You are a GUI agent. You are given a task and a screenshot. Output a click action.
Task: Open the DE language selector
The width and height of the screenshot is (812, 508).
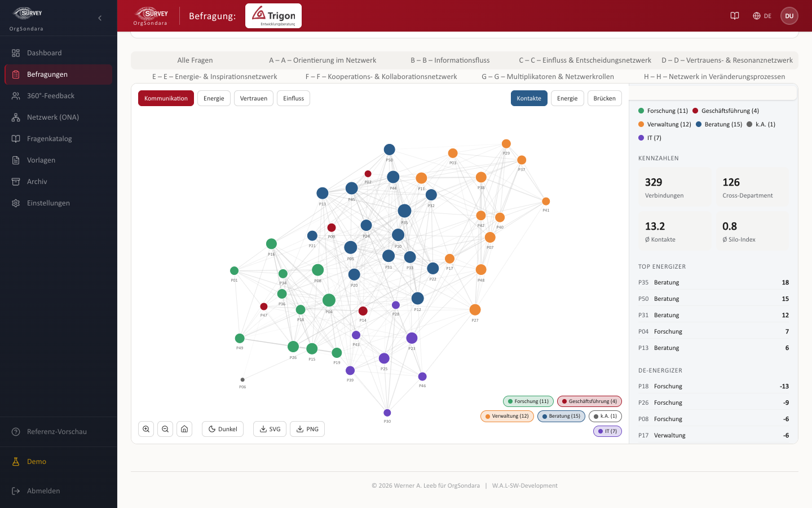[x=762, y=16]
